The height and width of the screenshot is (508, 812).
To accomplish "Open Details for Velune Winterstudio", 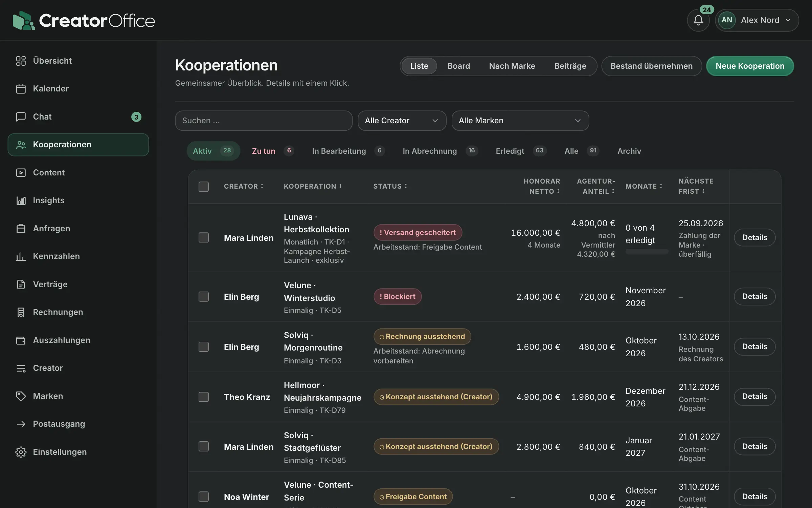I will click(754, 297).
